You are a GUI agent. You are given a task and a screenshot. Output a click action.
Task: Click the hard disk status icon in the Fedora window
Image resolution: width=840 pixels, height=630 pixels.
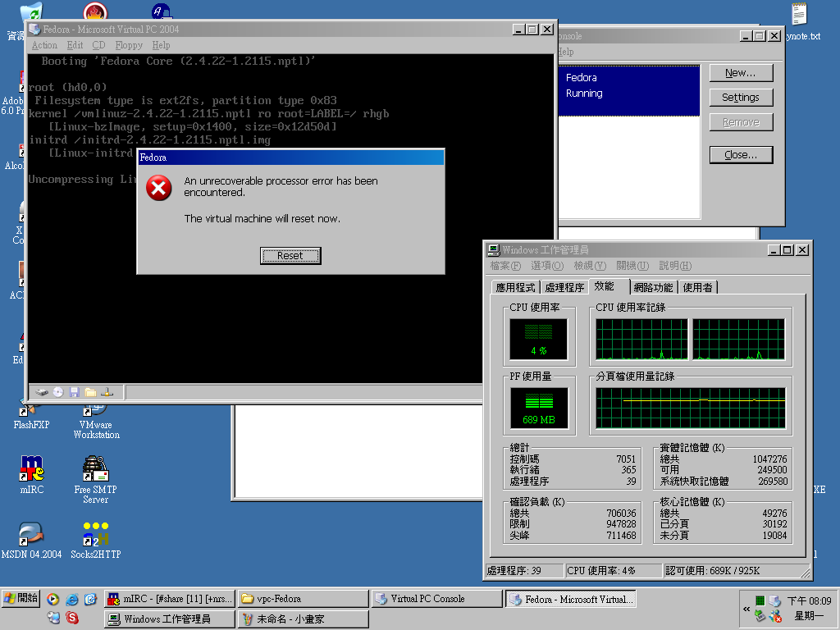(42, 393)
